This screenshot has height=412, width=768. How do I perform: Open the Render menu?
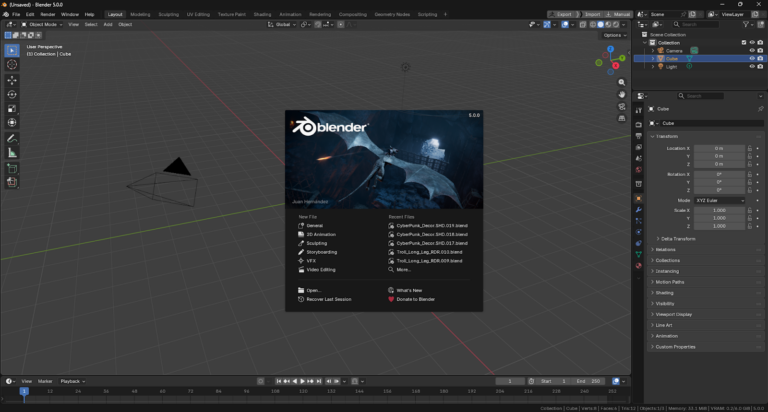click(x=47, y=15)
